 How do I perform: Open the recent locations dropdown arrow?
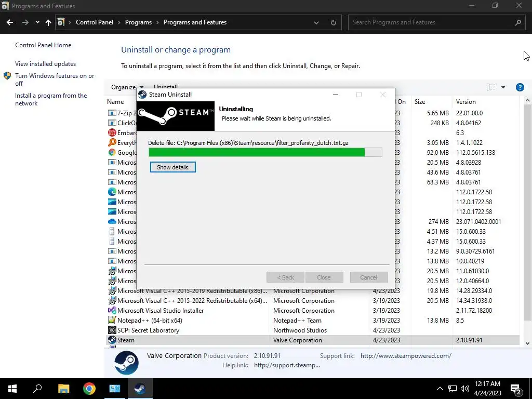coord(37,22)
